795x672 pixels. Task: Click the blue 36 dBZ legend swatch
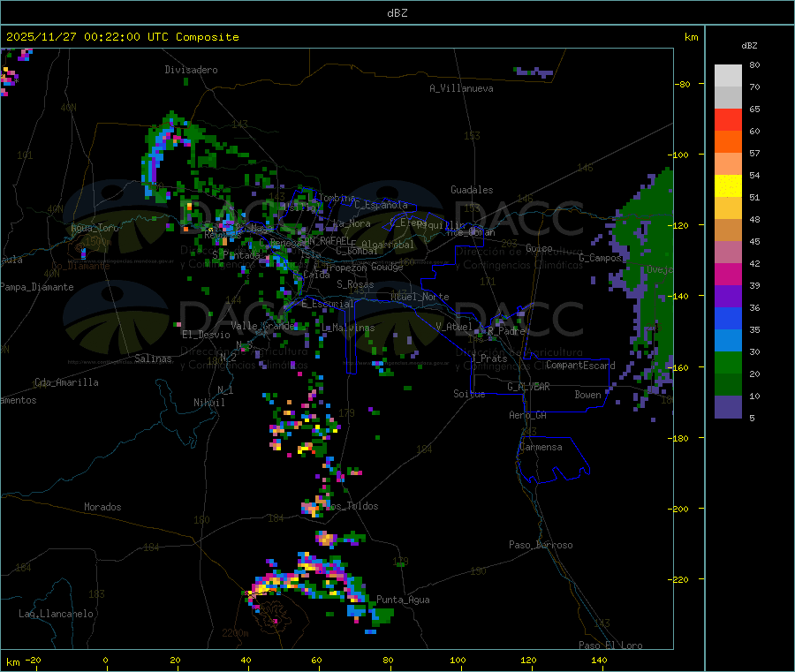(728, 318)
